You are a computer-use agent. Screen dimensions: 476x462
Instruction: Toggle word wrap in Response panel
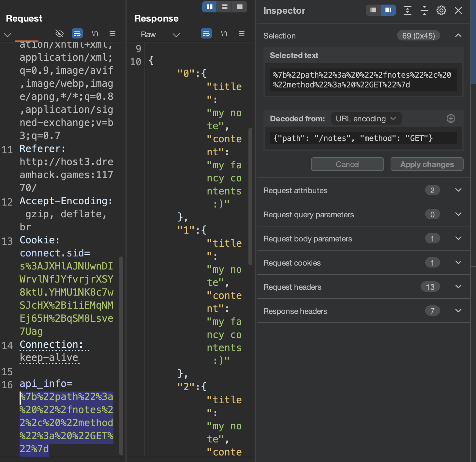(206, 33)
